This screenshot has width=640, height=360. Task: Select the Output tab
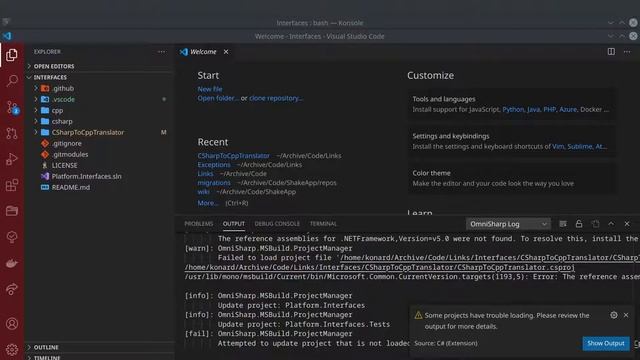click(x=234, y=224)
